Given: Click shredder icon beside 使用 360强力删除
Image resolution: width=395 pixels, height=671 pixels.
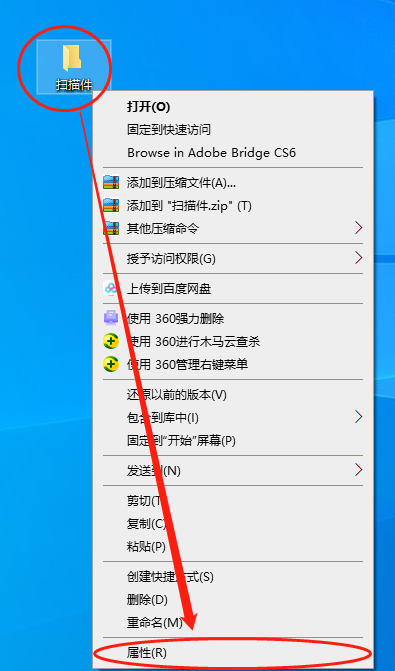Looking at the screenshot, I should pyautogui.click(x=111, y=318).
